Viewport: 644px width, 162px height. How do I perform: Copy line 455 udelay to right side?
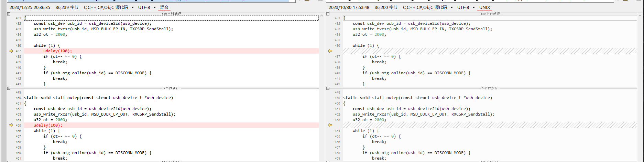[11, 125]
